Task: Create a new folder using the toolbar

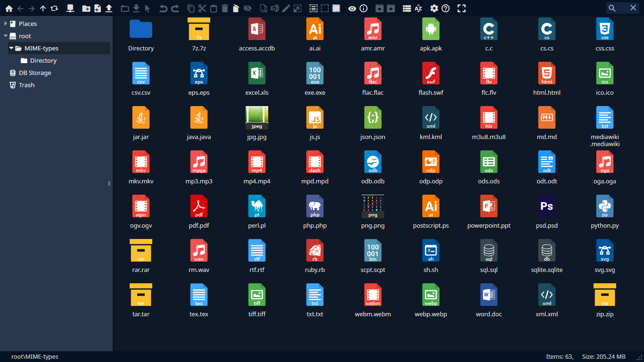Action: 86,8
